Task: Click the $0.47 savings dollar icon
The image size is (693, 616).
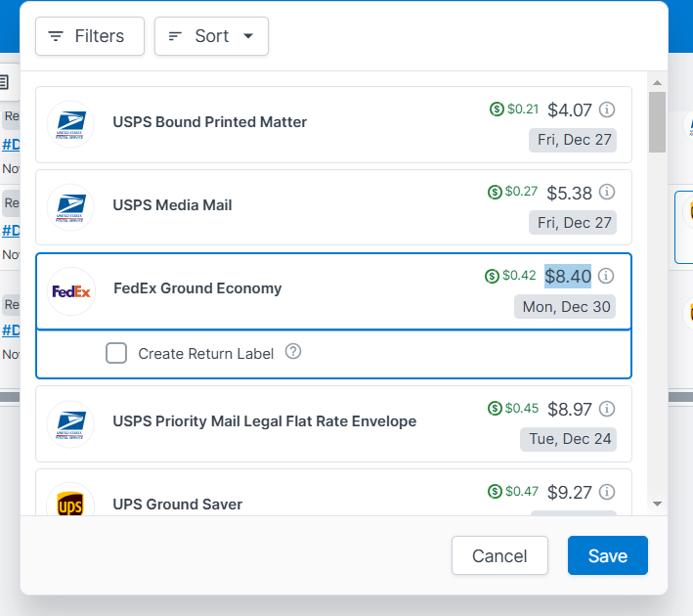Action: pos(495,491)
